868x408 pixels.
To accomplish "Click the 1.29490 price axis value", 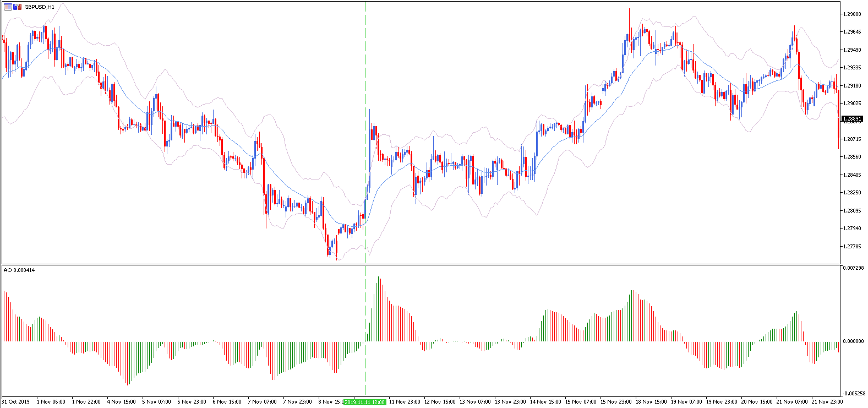I will [852, 50].
